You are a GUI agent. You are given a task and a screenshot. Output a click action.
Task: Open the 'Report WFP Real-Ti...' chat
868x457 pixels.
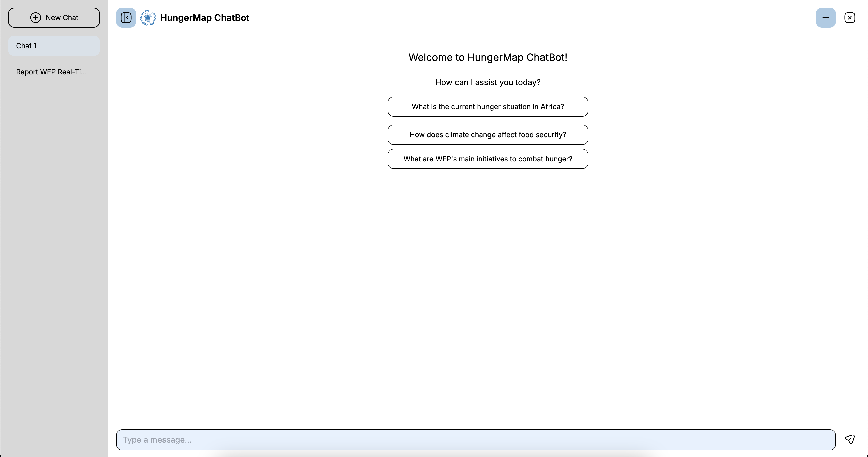pyautogui.click(x=52, y=71)
